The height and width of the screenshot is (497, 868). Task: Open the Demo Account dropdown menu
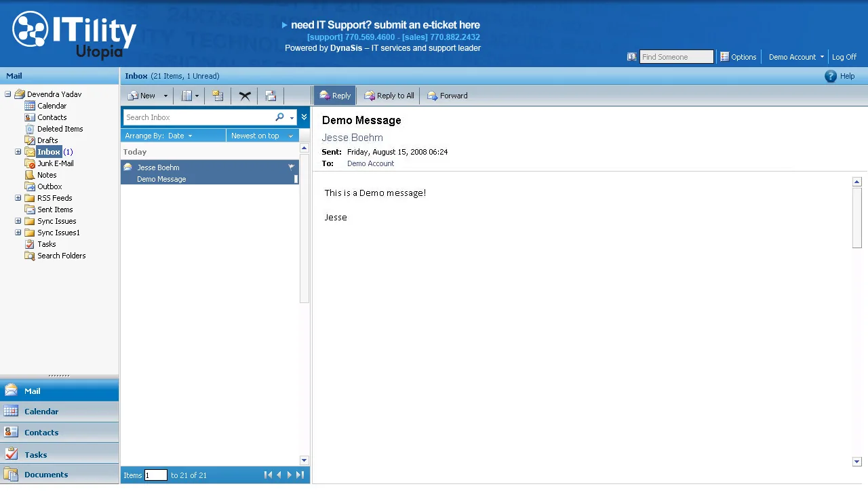[x=796, y=57]
